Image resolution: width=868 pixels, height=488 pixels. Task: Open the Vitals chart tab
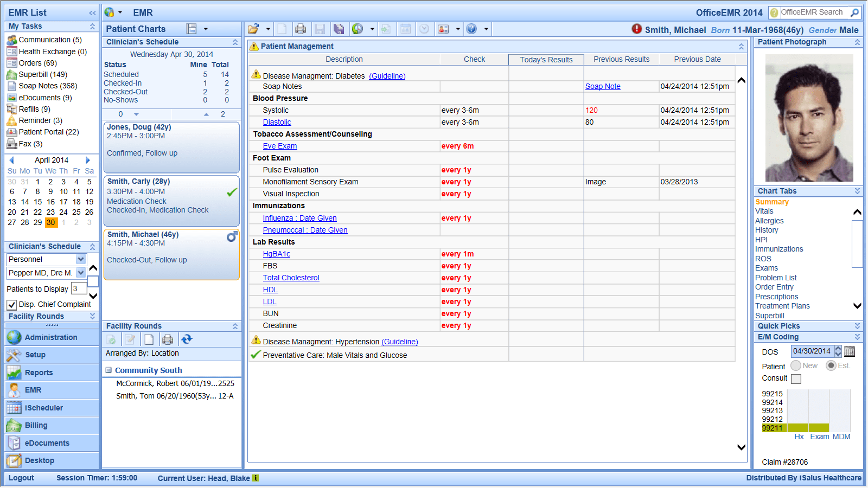coord(764,211)
